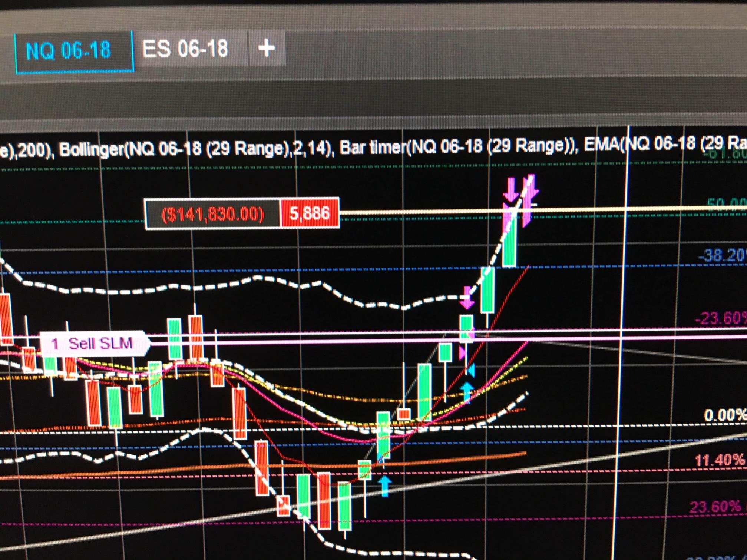The width and height of the screenshot is (747, 560).
Task: Add a new chart tab with plus button
Action: (266, 48)
